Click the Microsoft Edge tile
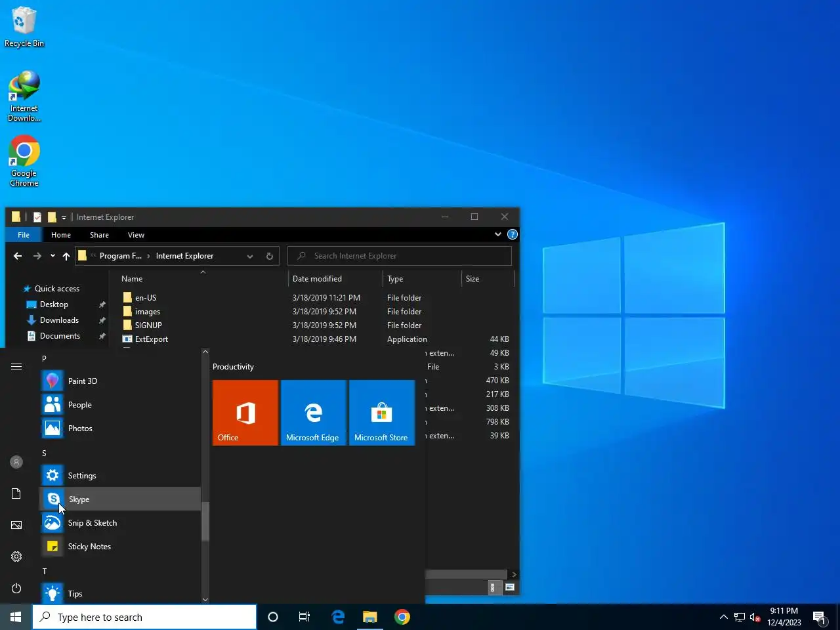 [x=314, y=413]
